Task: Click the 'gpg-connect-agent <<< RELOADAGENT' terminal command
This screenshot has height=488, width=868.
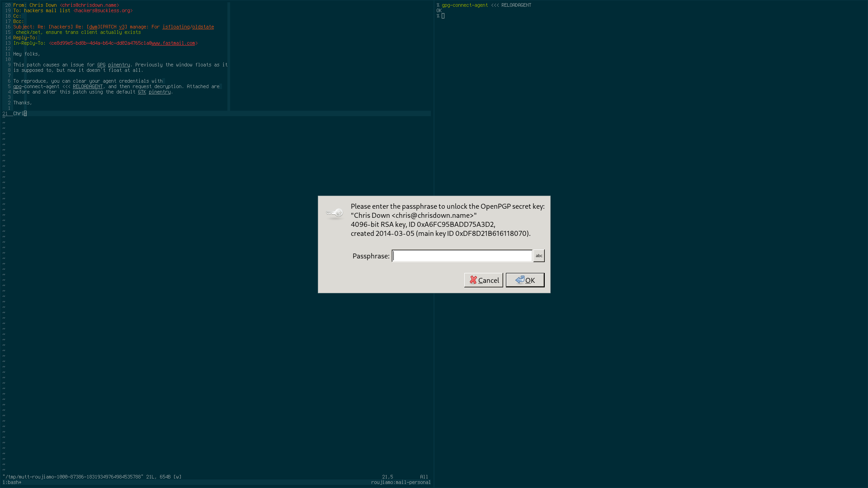Action: pos(486,5)
